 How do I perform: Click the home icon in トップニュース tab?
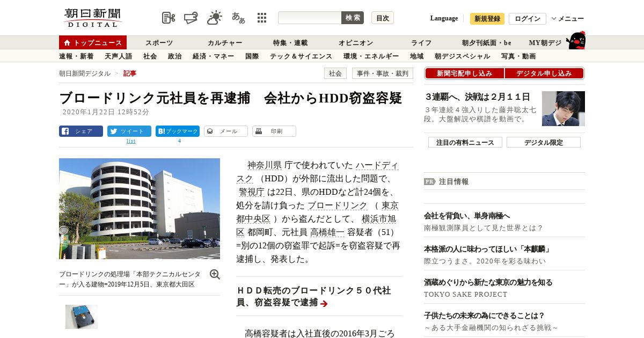[67, 42]
